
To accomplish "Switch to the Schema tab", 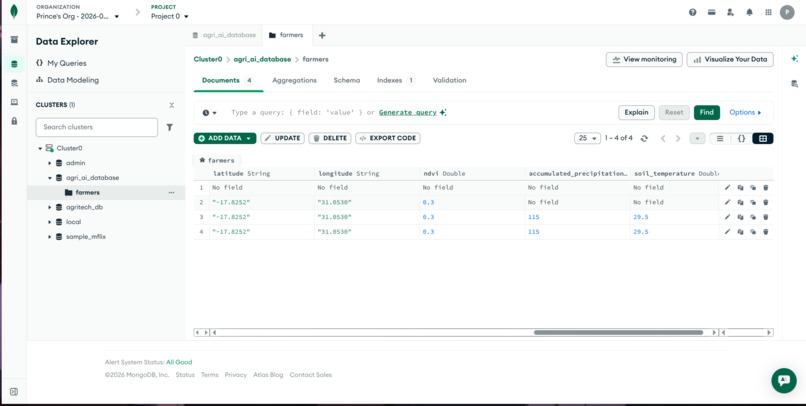I will coord(347,80).
